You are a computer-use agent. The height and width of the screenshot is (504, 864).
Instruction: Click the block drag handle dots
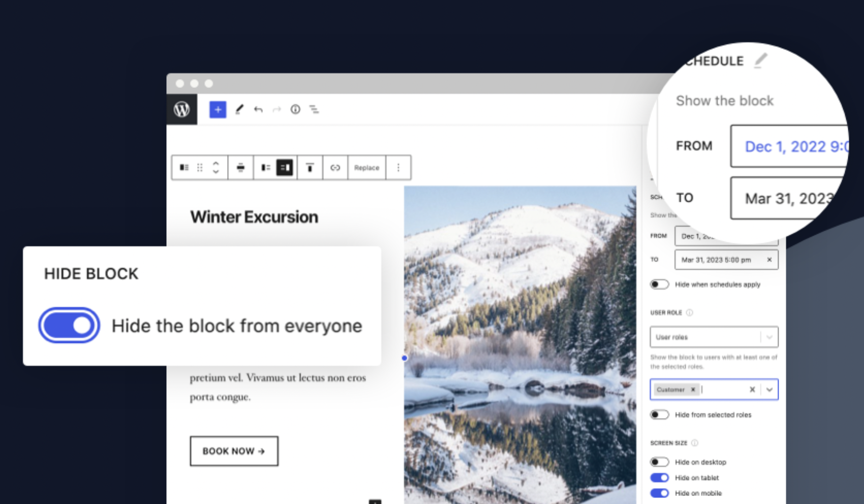tap(200, 168)
